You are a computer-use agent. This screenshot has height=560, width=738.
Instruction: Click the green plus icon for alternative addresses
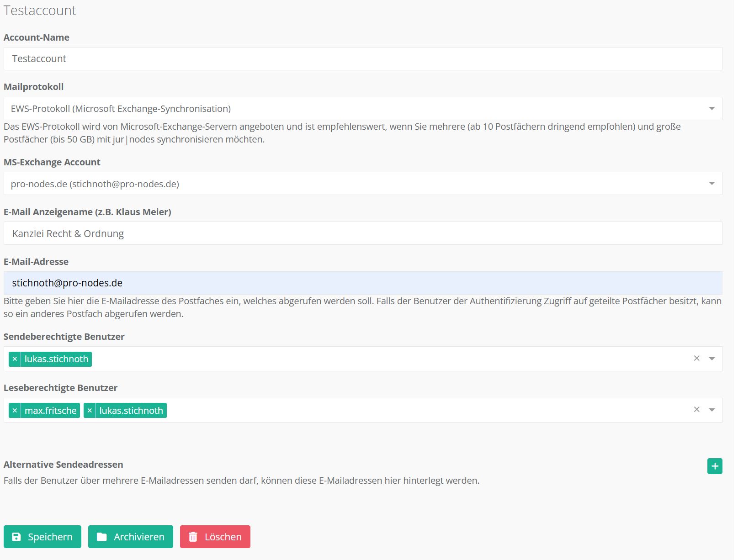pyautogui.click(x=714, y=466)
